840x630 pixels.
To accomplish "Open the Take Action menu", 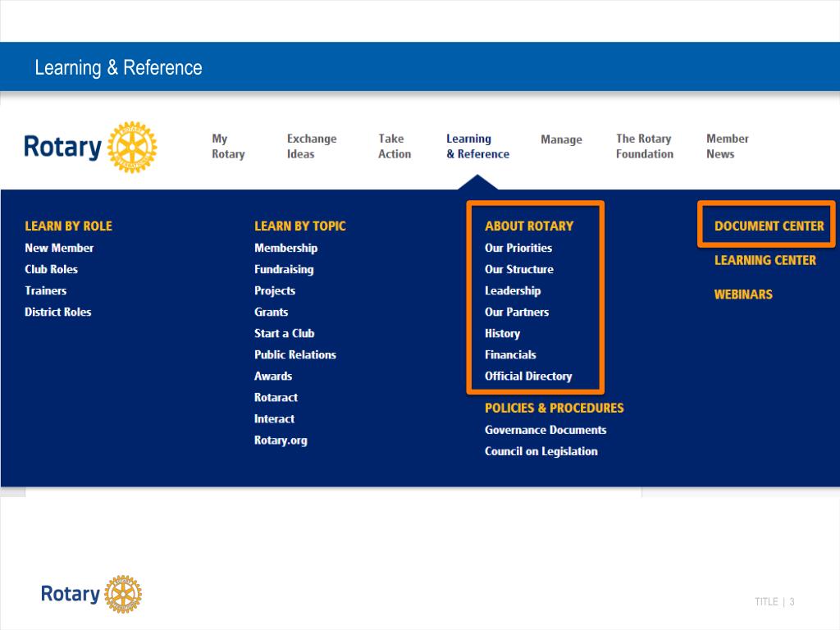I will [395, 146].
